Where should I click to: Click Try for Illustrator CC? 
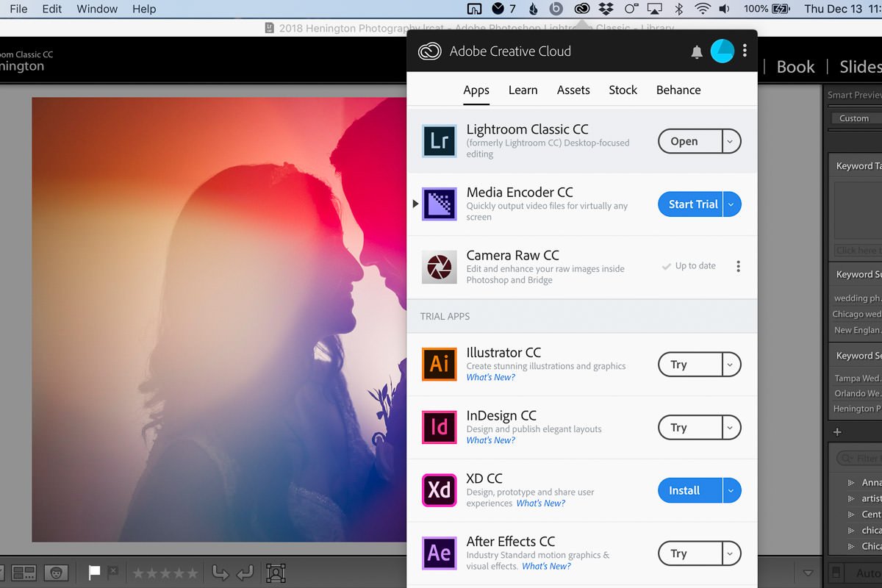coord(689,365)
